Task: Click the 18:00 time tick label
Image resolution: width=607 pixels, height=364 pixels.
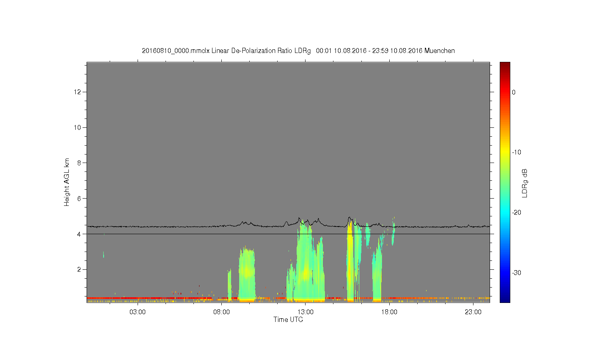Action: click(x=389, y=312)
